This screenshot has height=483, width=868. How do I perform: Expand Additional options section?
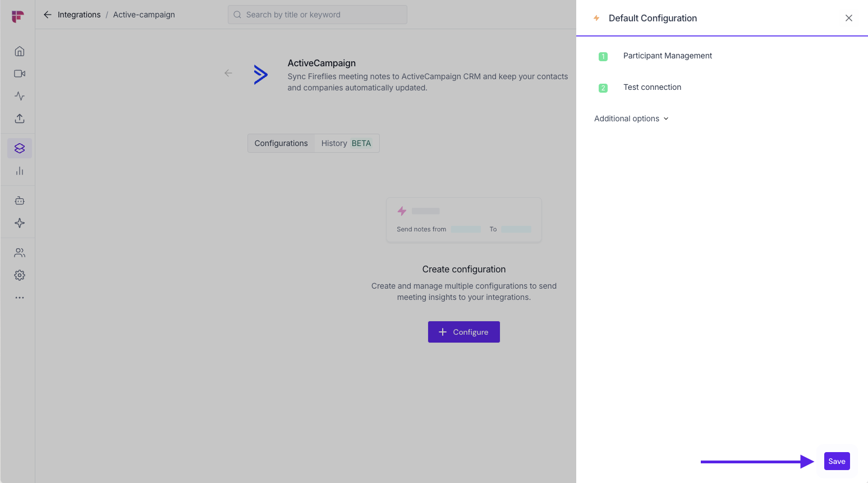tap(631, 119)
